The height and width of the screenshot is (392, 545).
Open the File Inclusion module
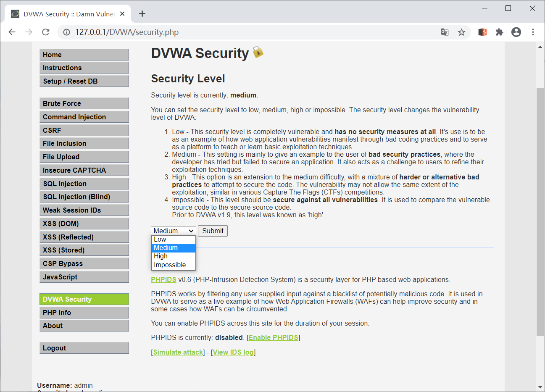[84, 143]
